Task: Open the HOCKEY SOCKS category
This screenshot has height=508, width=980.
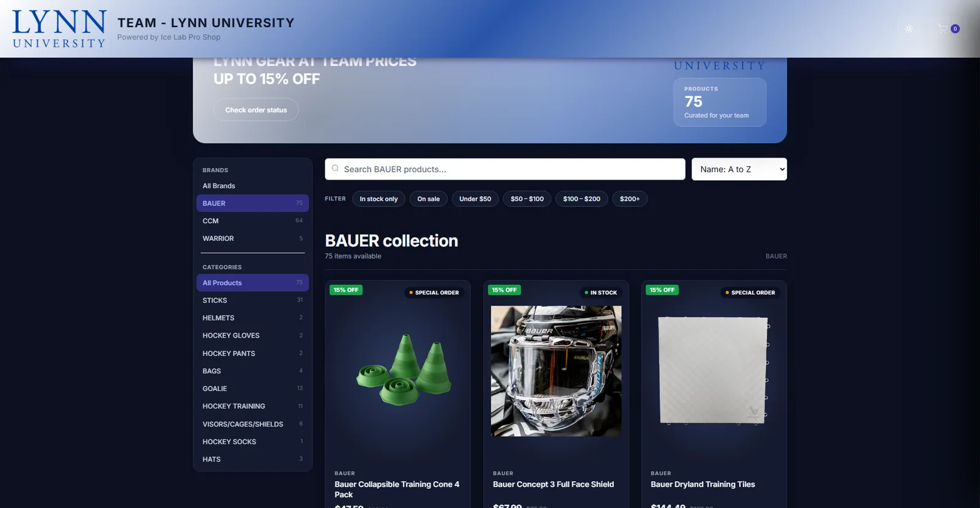Action: pyautogui.click(x=252, y=442)
